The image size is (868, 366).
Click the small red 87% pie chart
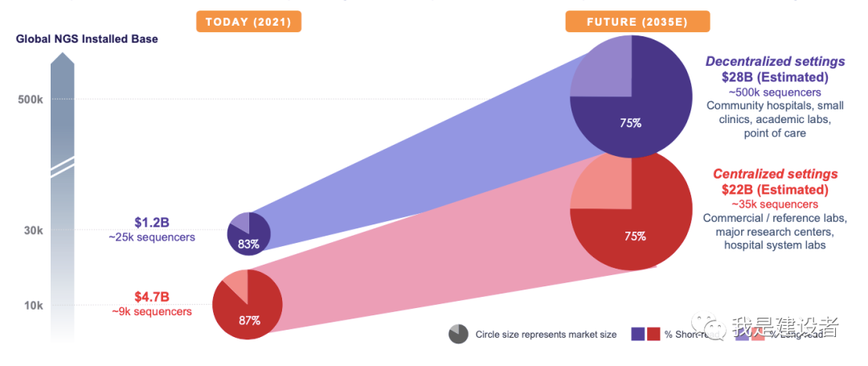coord(248,305)
